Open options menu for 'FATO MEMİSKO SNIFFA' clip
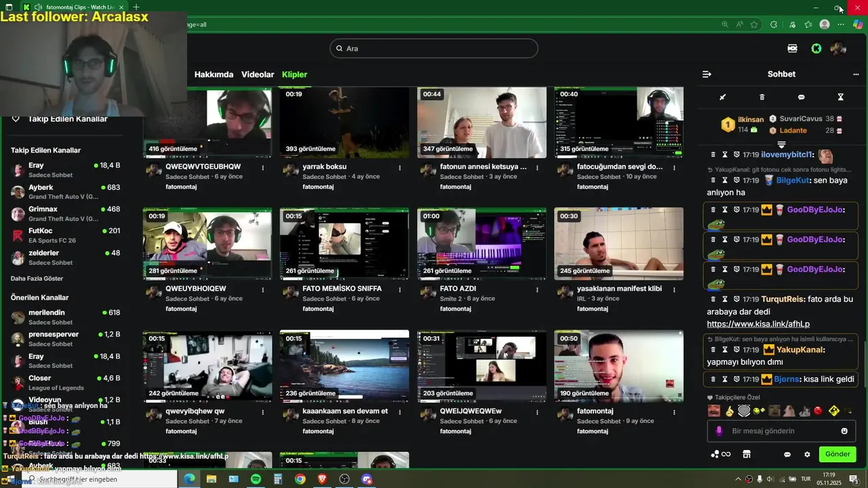This screenshot has height=488, width=868. click(399, 289)
